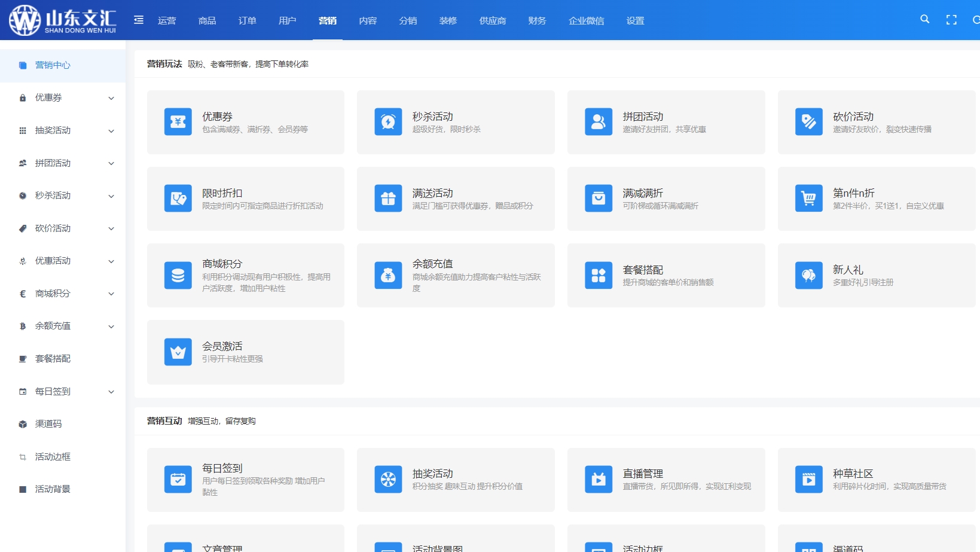
Task: Click description text 第2件半价，买1送1，自定义优惠
Action: [889, 206]
